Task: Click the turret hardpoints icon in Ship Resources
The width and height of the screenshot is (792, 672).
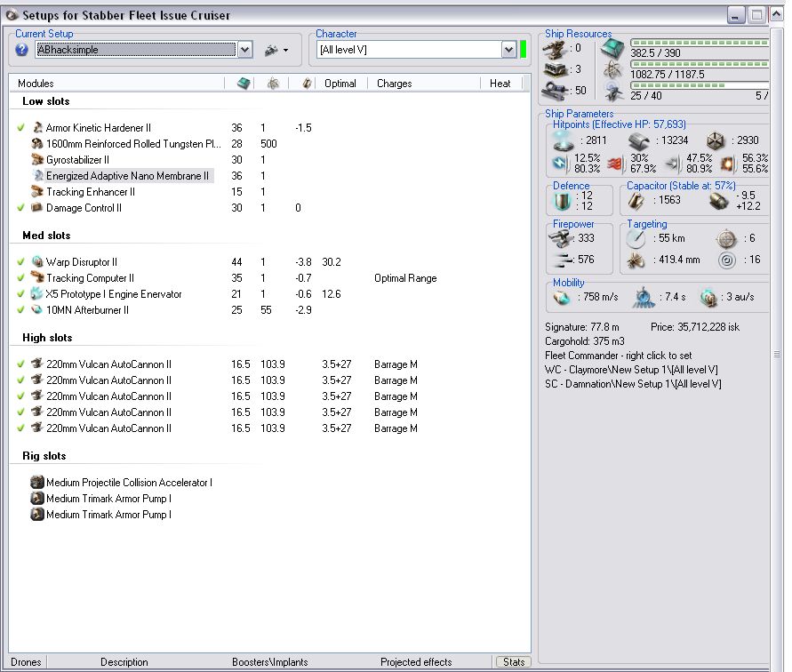Action: (556, 48)
